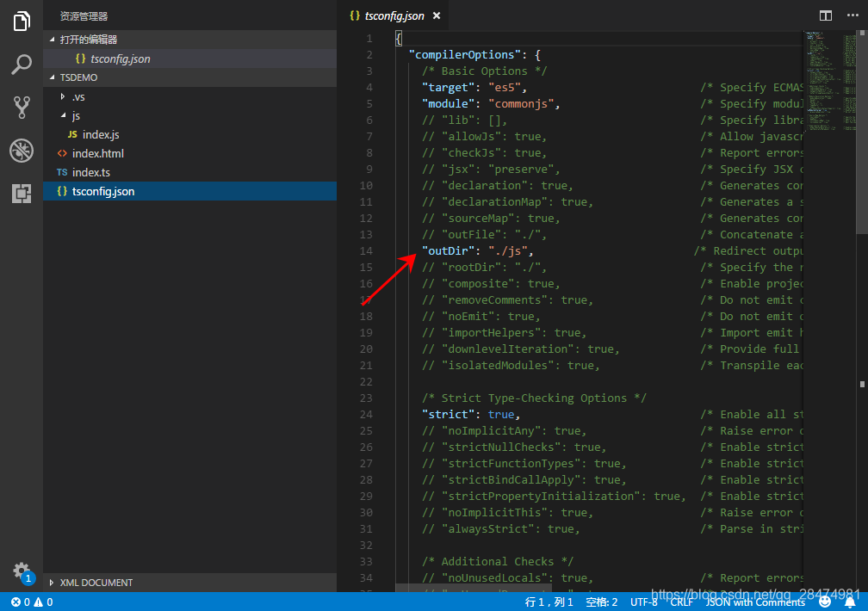Open the Source Control view

tap(22, 108)
